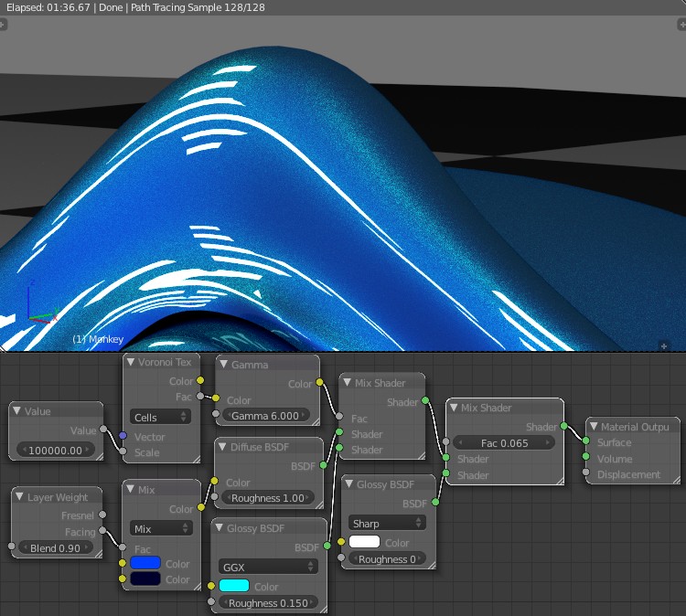Click the Gamma 6.000 field
686x616 pixels.
tap(265, 415)
